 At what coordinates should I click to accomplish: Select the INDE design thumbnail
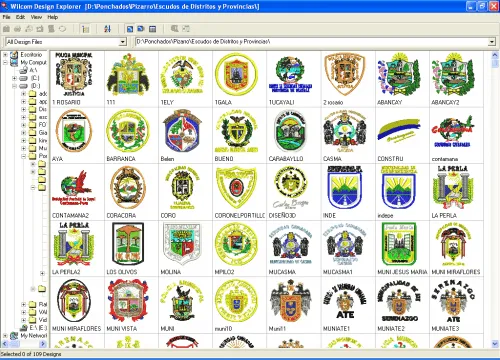click(x=345, y=188)
